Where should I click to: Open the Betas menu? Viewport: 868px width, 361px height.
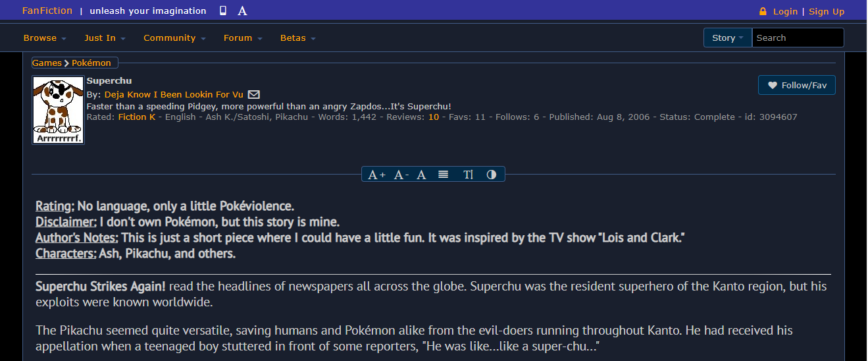pyautogui.click(x=298, y=38)
